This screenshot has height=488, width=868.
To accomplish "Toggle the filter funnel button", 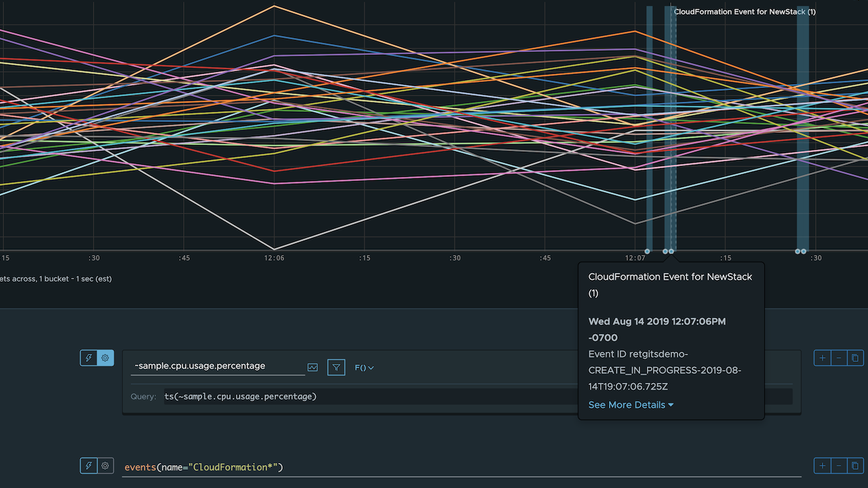I will [336, 367].
